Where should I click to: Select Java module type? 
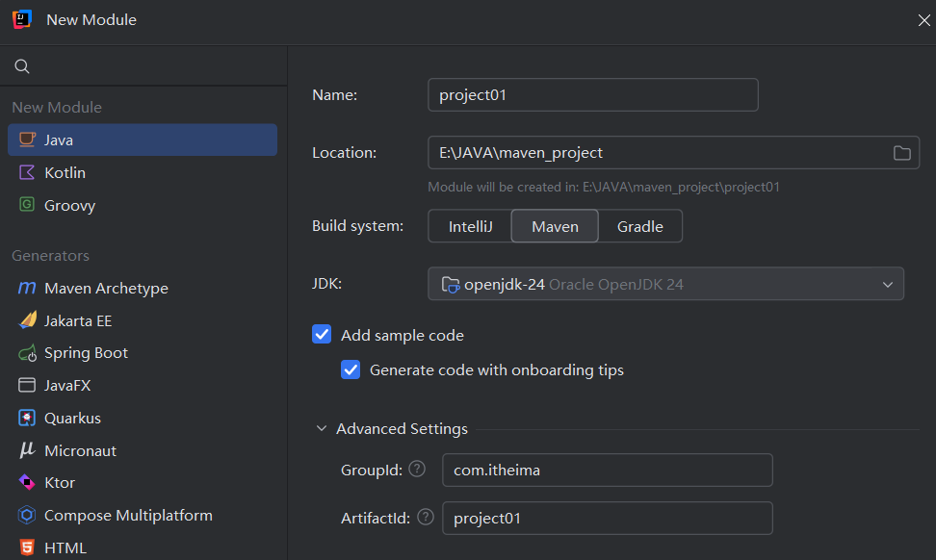pos(143,140)
